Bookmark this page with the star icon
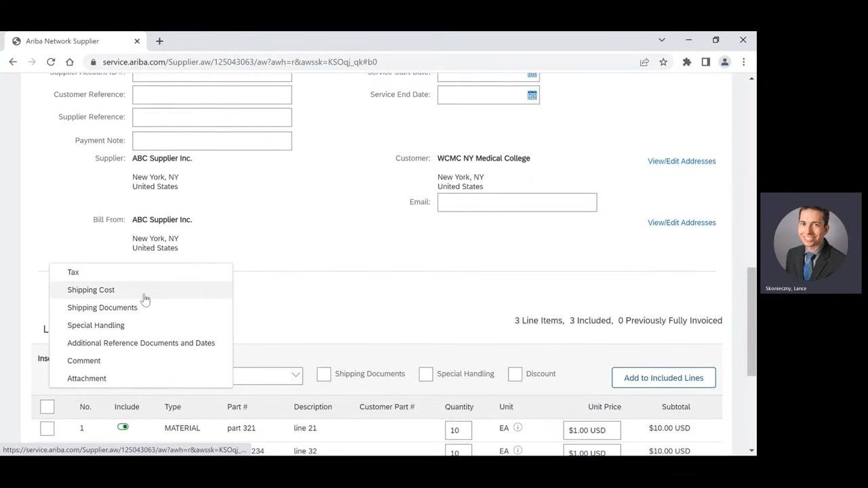 pos(663,62)
